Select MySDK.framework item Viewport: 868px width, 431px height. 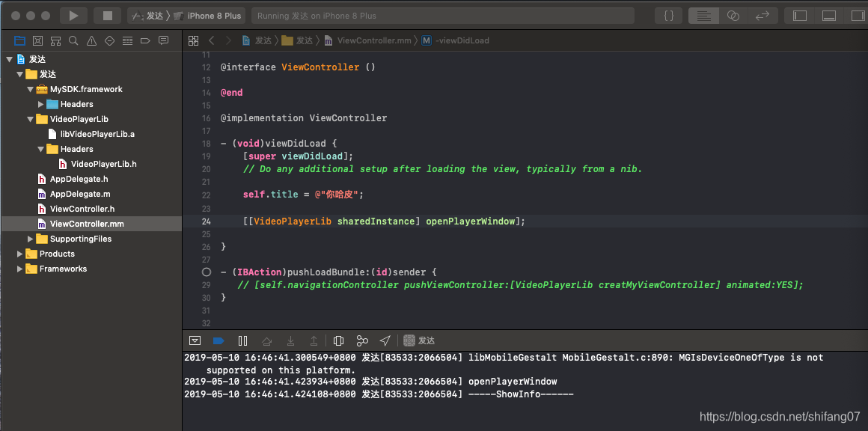coord(79,89)
